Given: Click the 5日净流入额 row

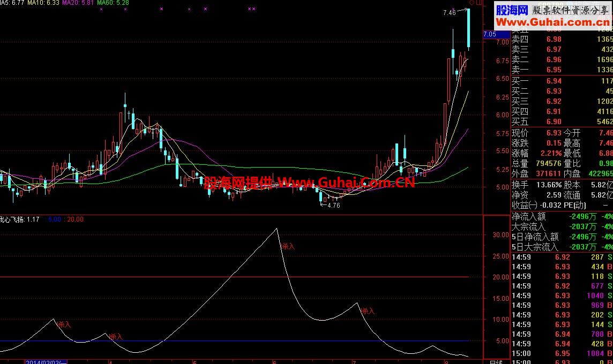Looking at the screenshot, I should pyautogui.click(x=562, y=237).
